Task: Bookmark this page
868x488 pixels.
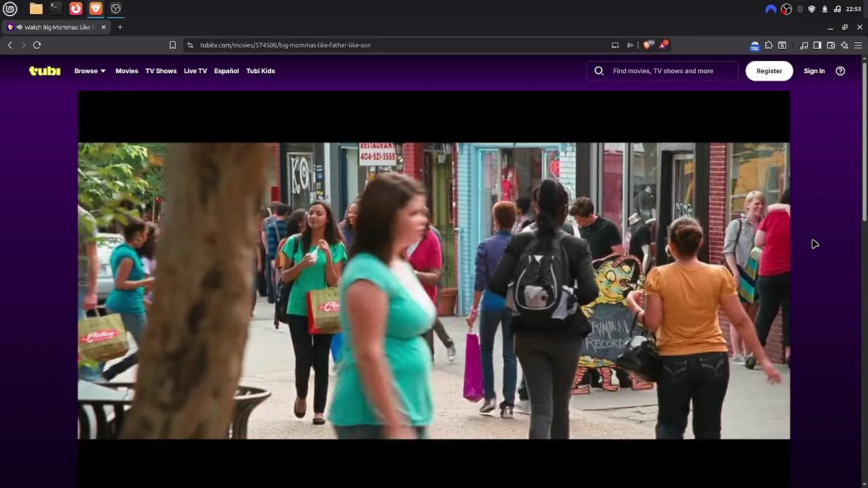Action: click(172, 45)
